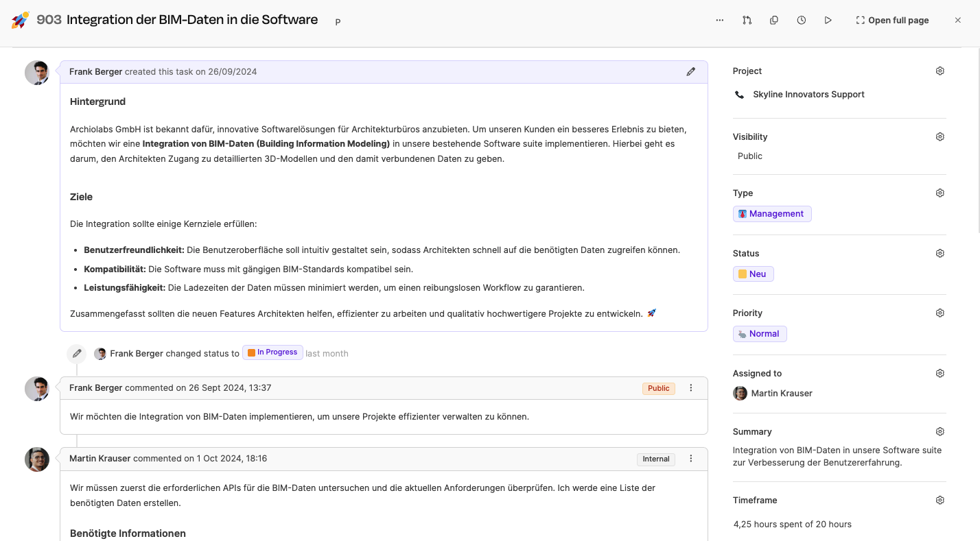Open the Project settings gear
The image size is (980, 541).
[x=940, y=71]
